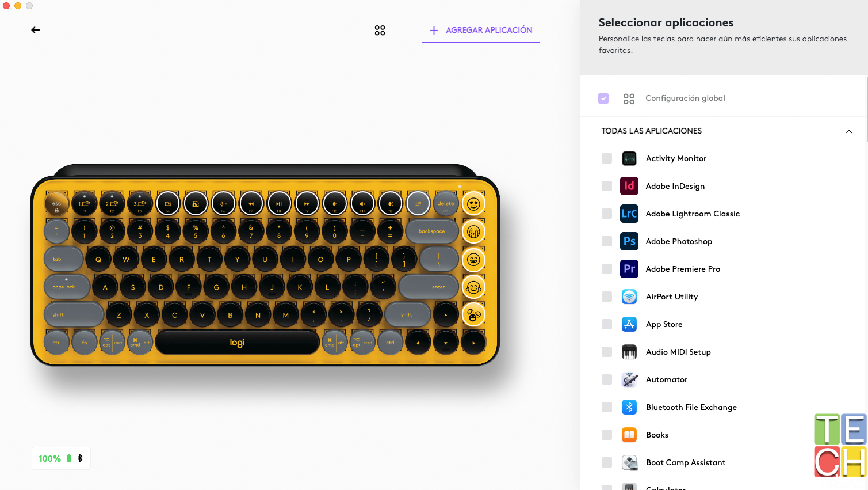Image resolution: width=868 pixels, height=490 pixels.
Task: Check the Activity Monitor checkbox
Action: click(x=607, y=158)
